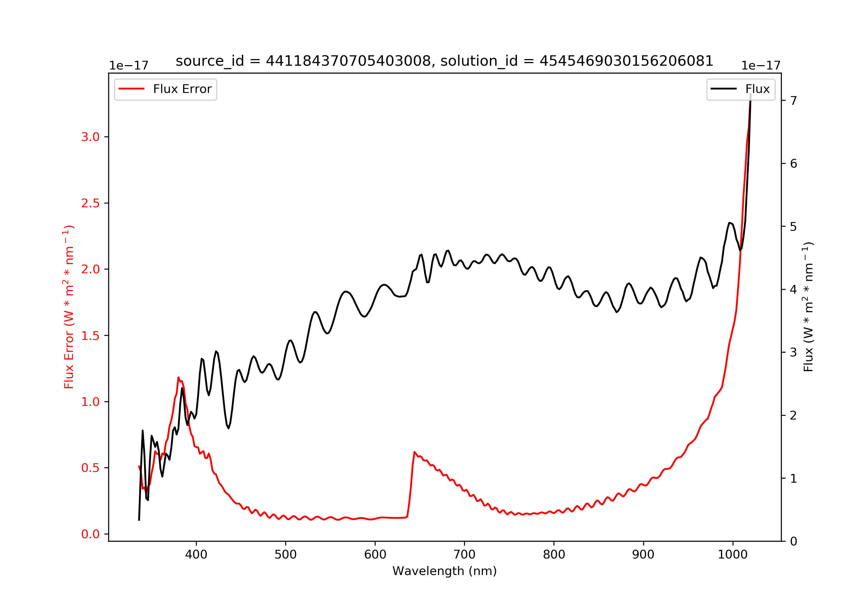
Task: Click the red 0.0 tick label
Action: coord(90,534)
